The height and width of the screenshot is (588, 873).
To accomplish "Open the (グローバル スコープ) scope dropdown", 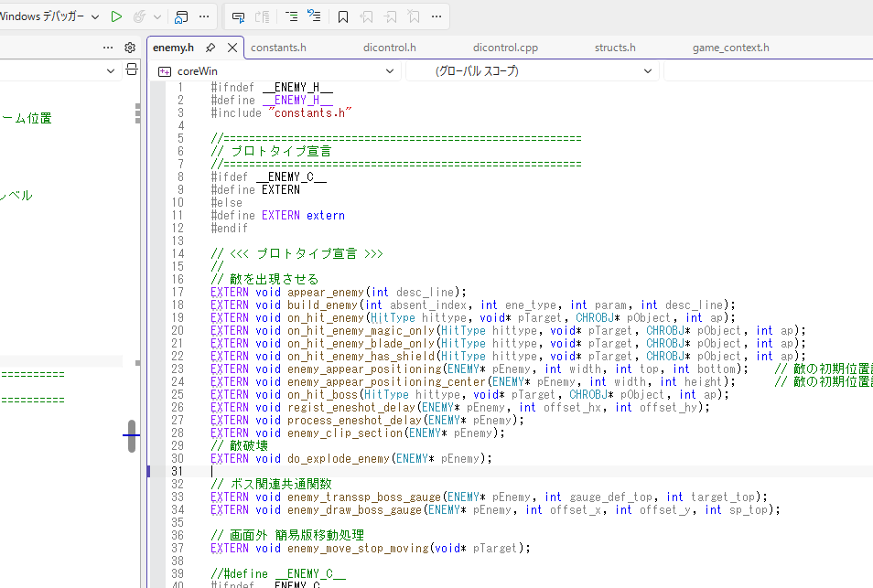I will point(533,71).
